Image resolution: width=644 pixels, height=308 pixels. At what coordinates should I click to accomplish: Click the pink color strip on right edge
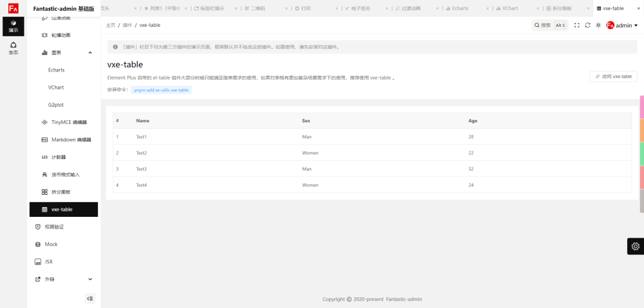click(x=642, y=107)
